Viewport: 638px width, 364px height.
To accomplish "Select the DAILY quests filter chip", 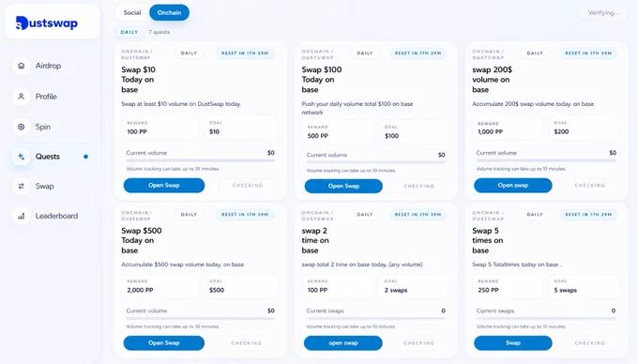I will [129, 32].
